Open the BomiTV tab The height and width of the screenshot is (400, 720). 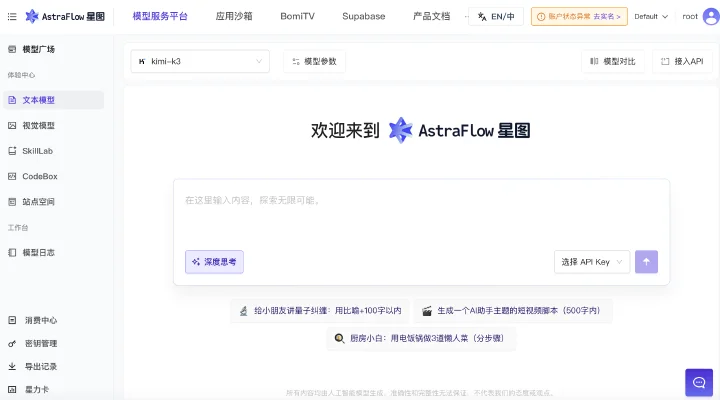coord(297,16)
